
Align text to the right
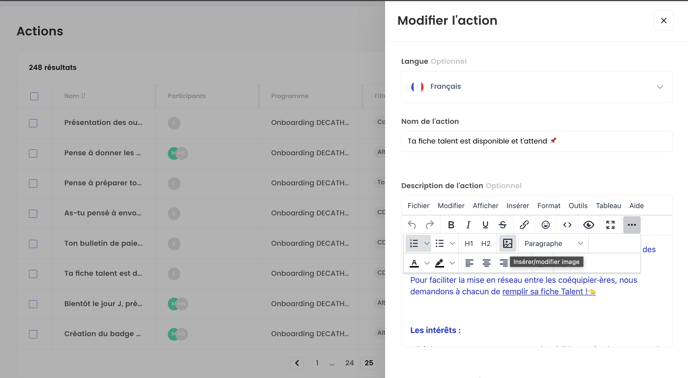503,263
